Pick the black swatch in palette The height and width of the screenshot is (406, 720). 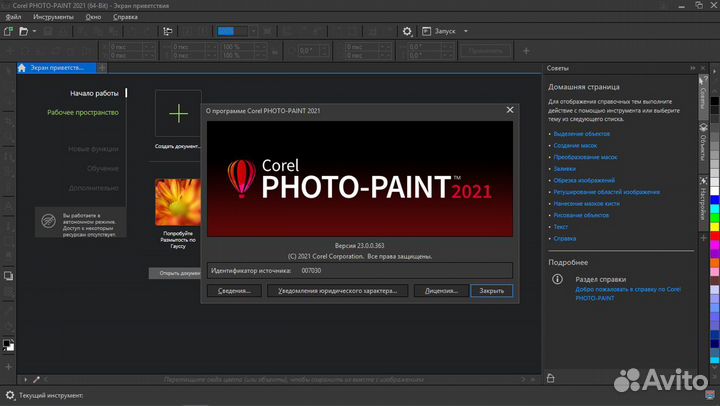point(715,101)
